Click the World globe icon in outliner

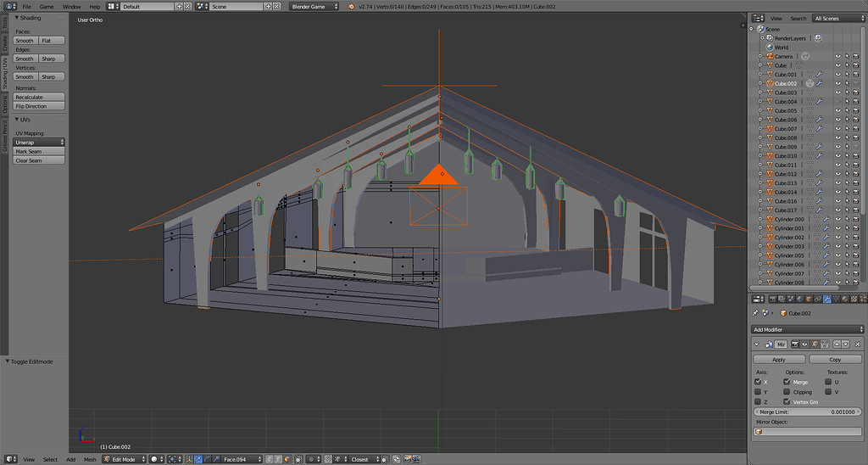770,48
